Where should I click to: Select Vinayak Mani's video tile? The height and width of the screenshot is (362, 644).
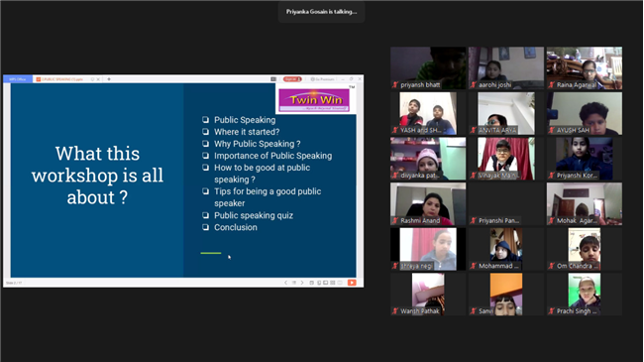(x=506, y=159)
